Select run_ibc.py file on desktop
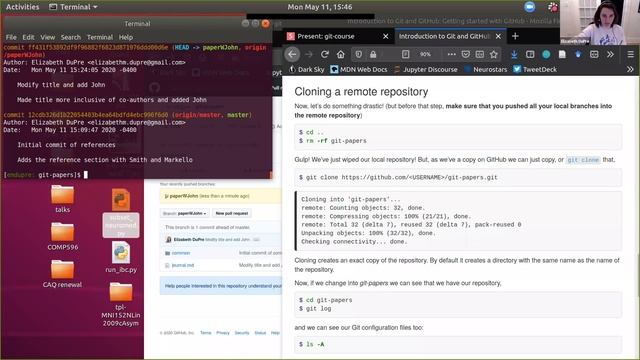The height and width of the screenshot is (360, 640). [x=121, y=257]
